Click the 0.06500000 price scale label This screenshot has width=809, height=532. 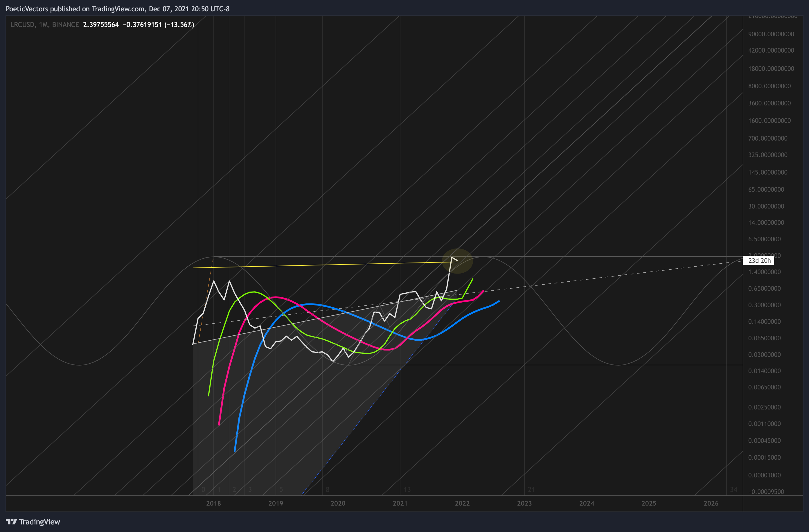(764, 338)
